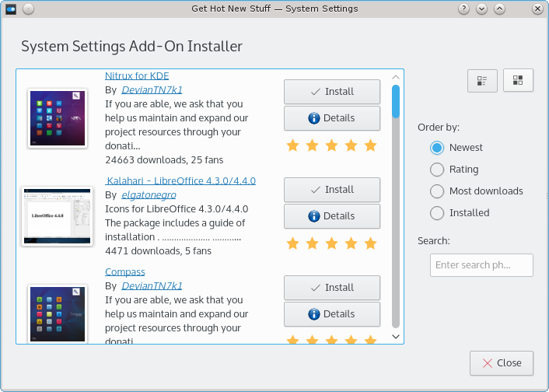Image resolution: width=549 pixels, height=392 pixels.
Task: Open the elgatonegro author link
Action: [150, 194]
